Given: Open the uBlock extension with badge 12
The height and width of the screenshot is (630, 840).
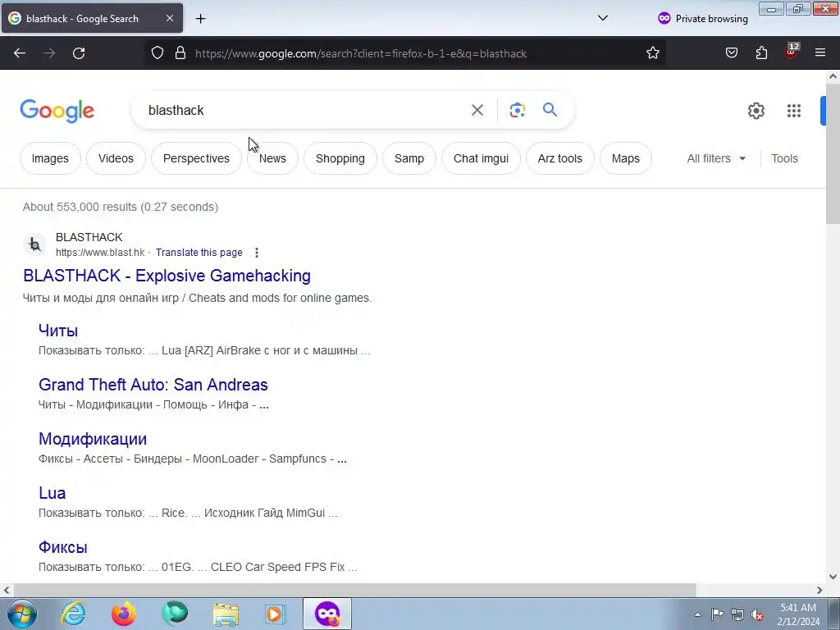Looking at the screenshot, I should tap(792, 51).
